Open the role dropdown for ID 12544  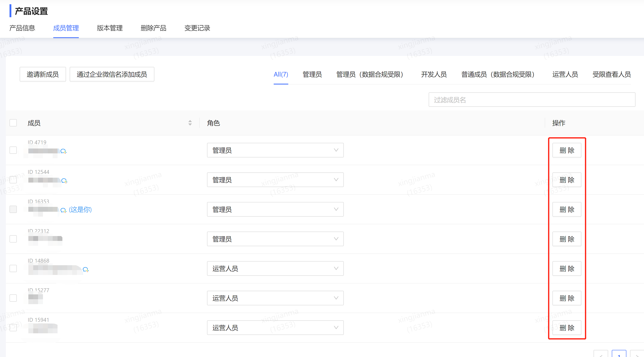point(275,180)
